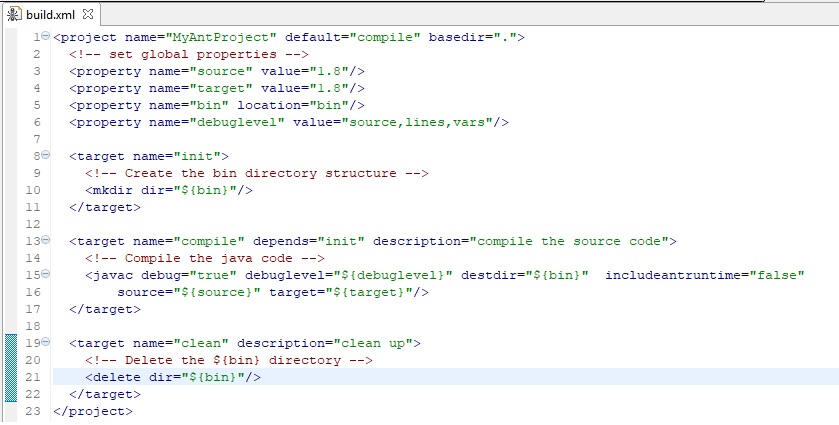This screenshot has width=839, height=425.
Task: Click debuglevel="${debuglevel}" attribute
Action: 349,276
